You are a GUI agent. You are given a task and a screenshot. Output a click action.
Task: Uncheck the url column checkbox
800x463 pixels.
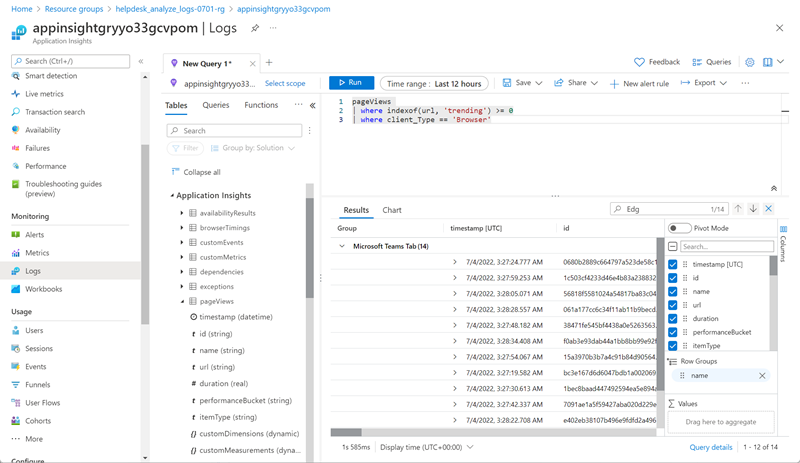(x=672, y=305)
